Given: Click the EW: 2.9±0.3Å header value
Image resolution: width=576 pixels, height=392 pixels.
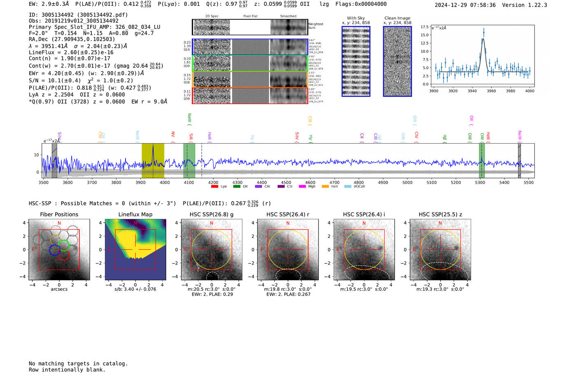Looking at the screenshot, I should (x=49, y=4).
